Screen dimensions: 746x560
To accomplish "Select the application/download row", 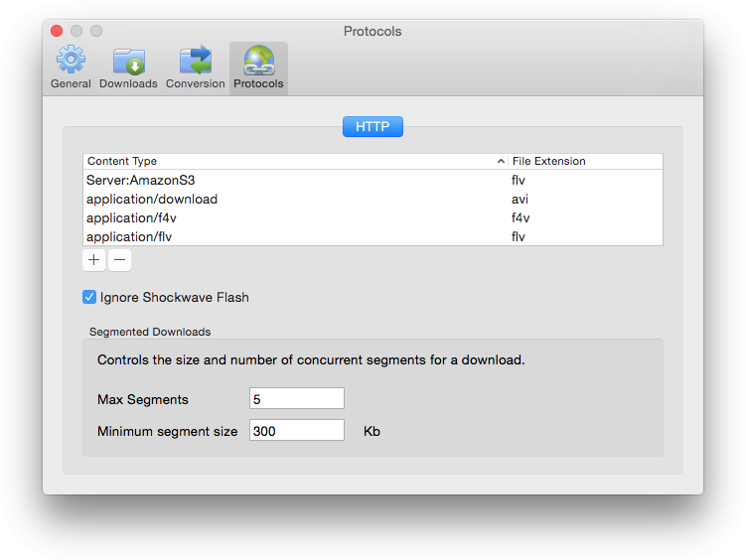I will 373,200.
